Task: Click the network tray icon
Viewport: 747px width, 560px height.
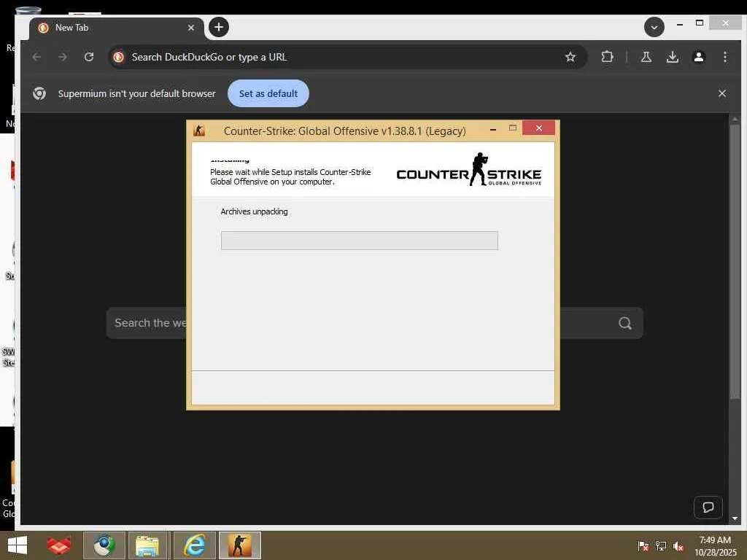Action: coord(661,545)
